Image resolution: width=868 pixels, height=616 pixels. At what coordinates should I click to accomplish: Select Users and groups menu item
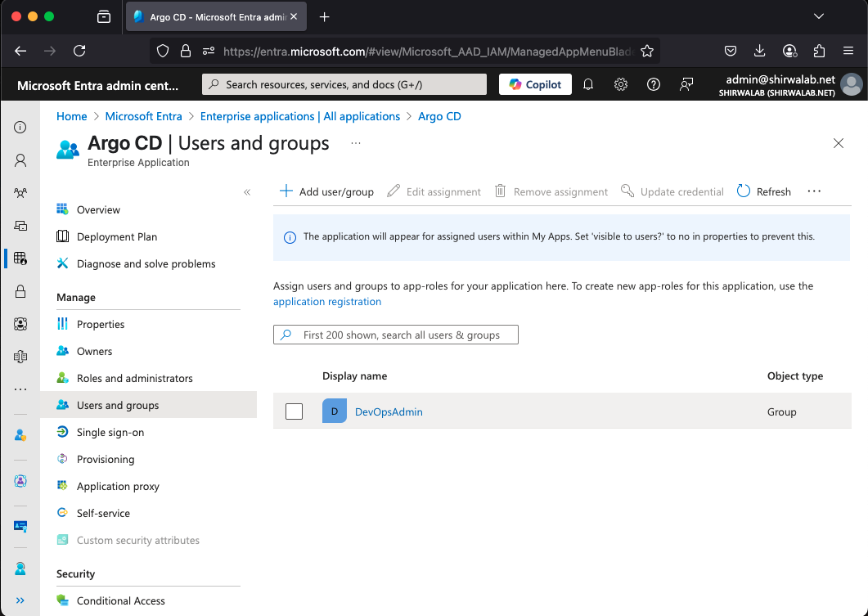148,405
